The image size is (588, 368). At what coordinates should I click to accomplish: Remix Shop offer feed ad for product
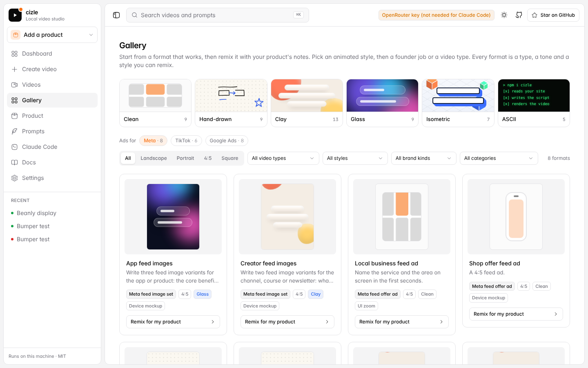pyautogui.click(x=516, y=314)
